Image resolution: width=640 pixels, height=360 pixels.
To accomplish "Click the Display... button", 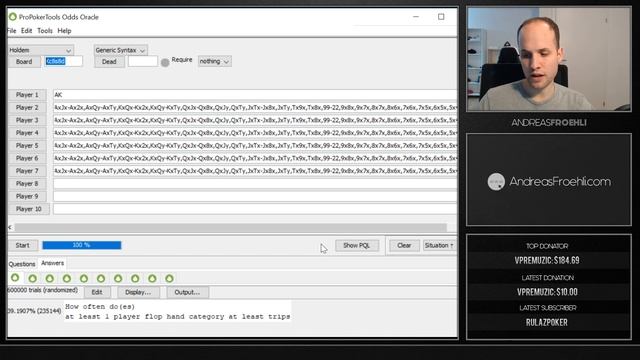I will pyautogui.click(x=138, y=292).
